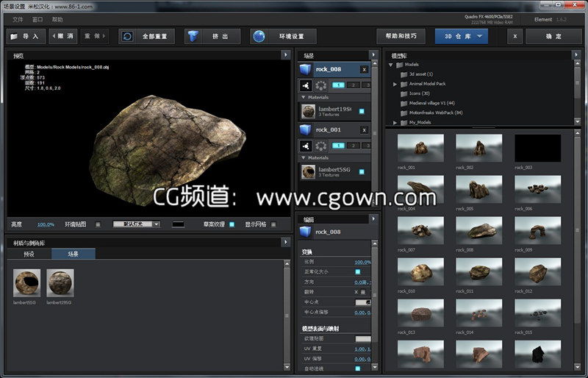
Task: Switch to the 场景 tab in materials library
Action: coord(73,254)
